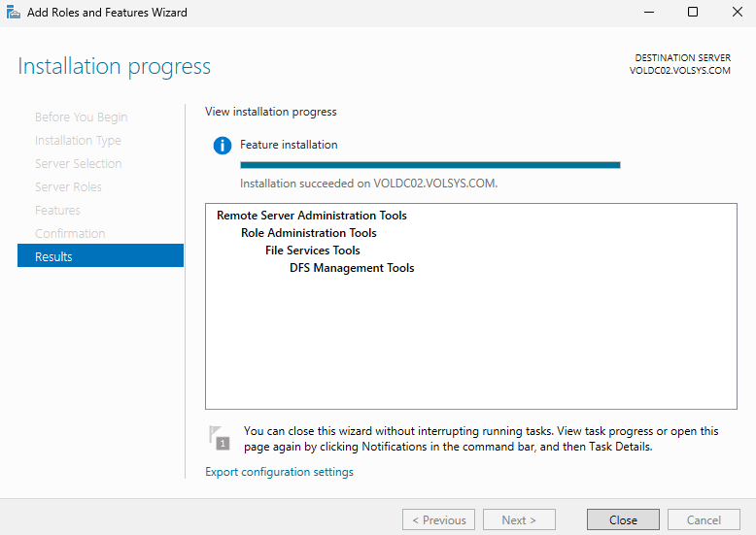This screenshot has height=535, width=756.
Task: Click the wizard icon in title bar
Action: coord(14,13)
